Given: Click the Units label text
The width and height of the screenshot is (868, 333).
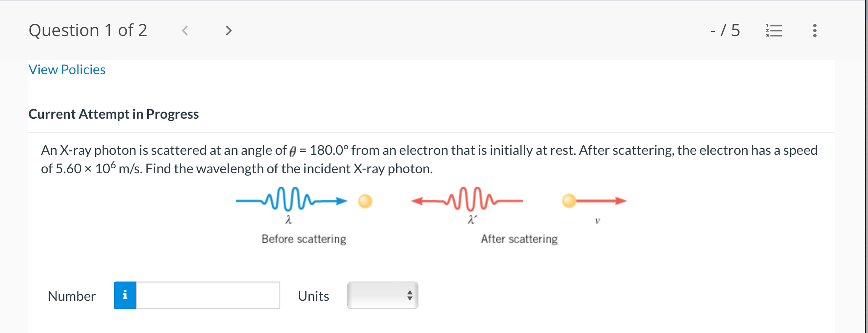Looking at the screenshot, I should click(x=313, y=296).
